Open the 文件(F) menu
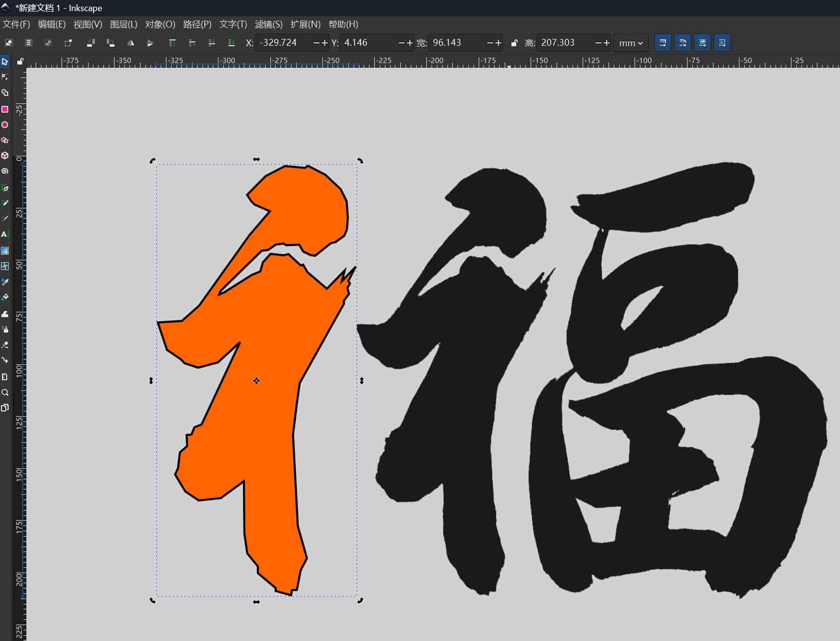The width and height of the screenshot is (840, 641). pos(16,24)
